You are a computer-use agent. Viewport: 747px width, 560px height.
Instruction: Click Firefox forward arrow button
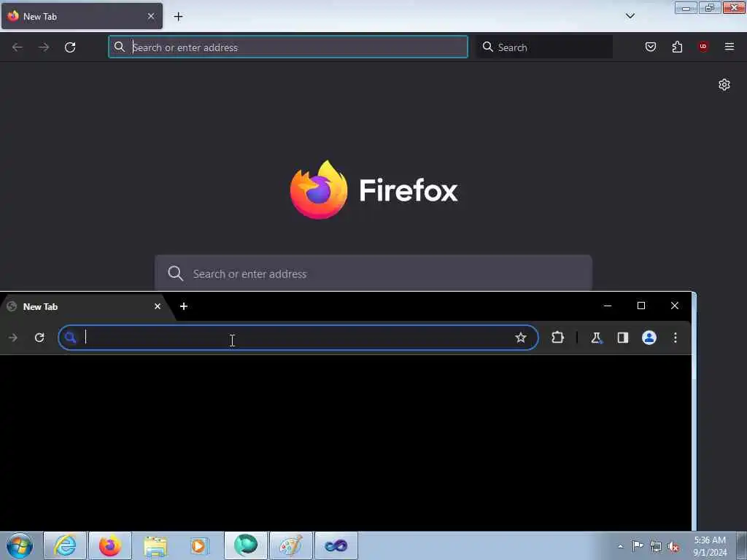pyautogui.click(x=44, y=47)
